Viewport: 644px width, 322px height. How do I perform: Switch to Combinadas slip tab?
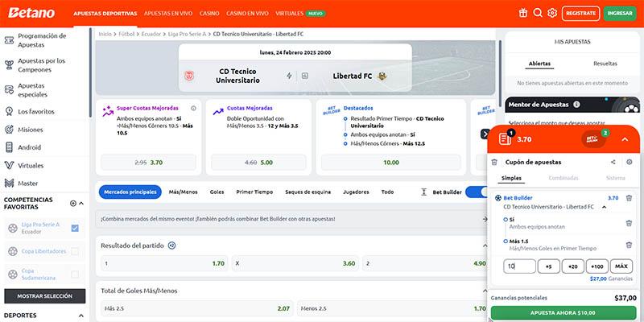pos(563,178)
